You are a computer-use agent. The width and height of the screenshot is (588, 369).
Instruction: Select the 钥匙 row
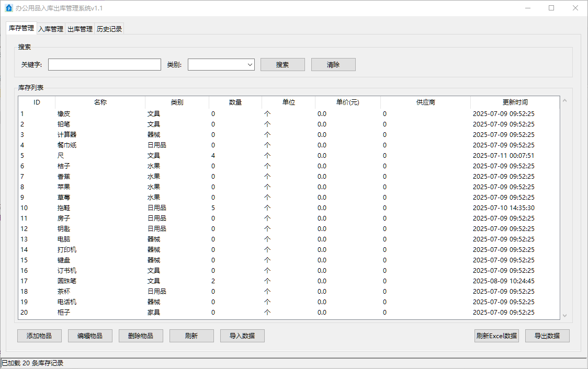289,229
